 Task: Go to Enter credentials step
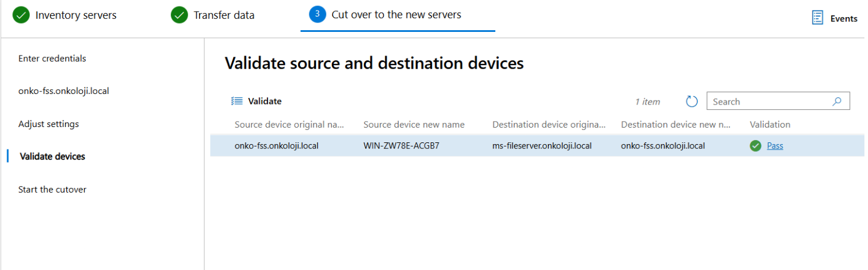click(52, 58)
